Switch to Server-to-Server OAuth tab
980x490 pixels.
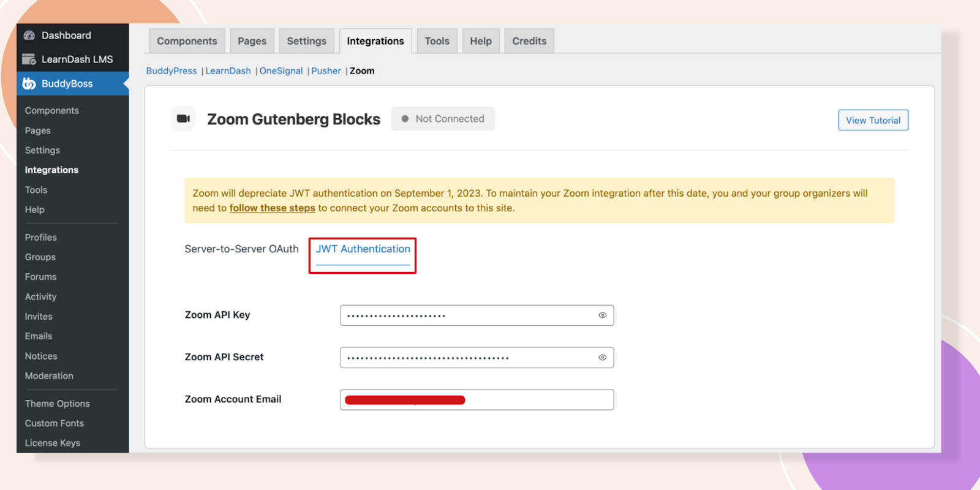tap(241, 249)
